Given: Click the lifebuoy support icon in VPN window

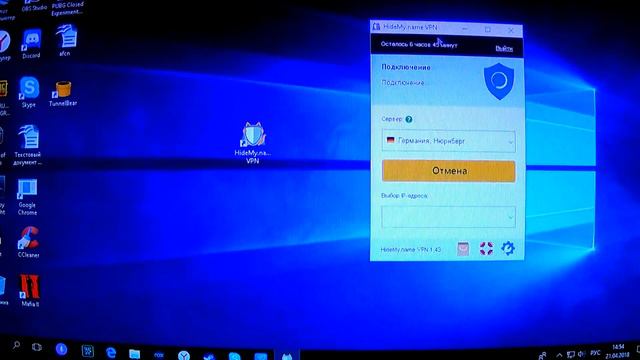Looking at the screenshot, I should pyautogui.click(x=486, y=248).
